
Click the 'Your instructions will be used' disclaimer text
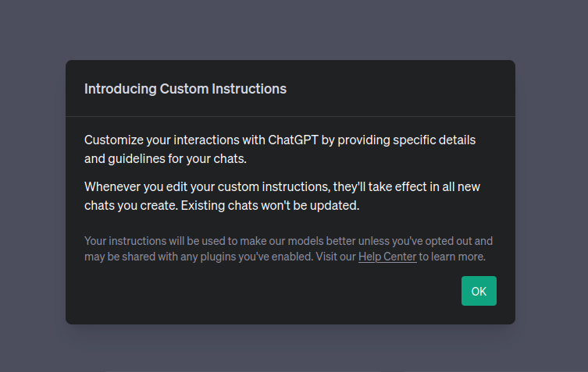coord(288,249)
